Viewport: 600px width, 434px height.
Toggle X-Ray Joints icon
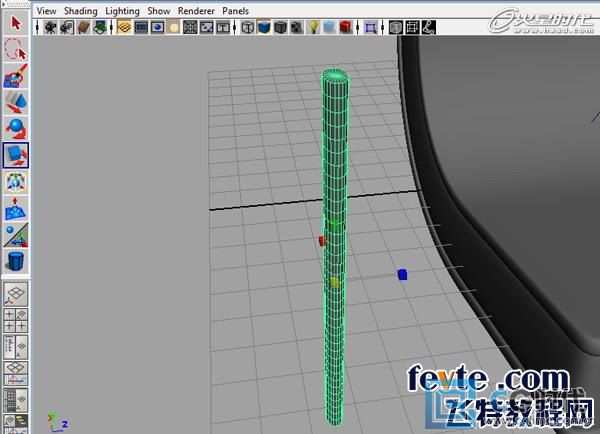[429, 28]
